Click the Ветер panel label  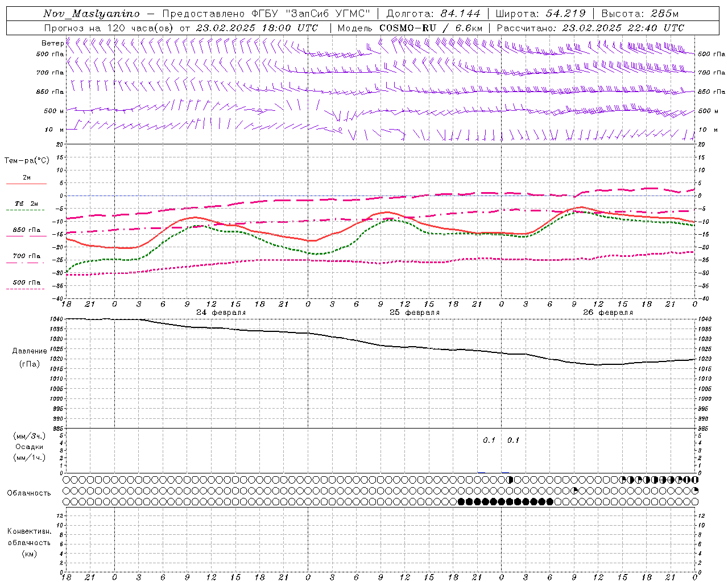[52, 43]
